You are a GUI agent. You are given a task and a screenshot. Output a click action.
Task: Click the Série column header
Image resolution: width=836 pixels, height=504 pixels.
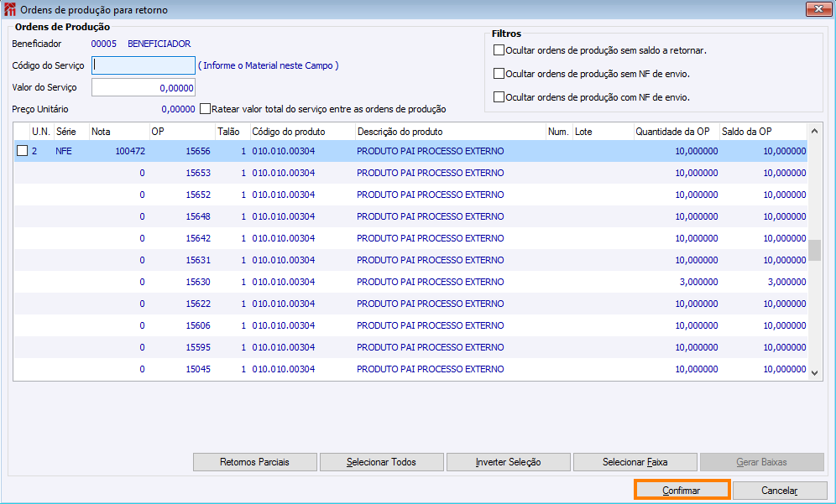point(71,132)
